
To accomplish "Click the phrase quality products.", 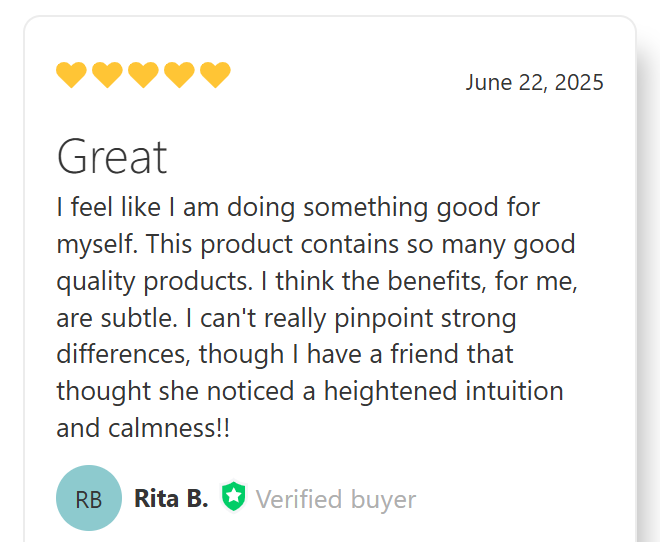I will pos(154,281).
